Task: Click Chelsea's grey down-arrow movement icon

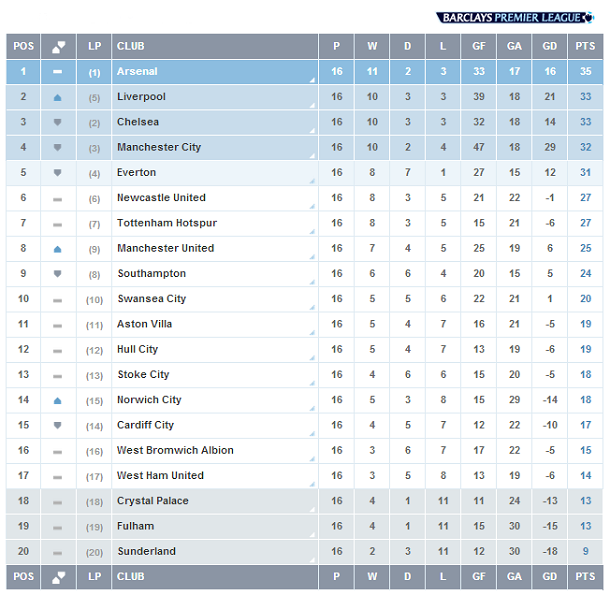Action: [x=58, y=123]
